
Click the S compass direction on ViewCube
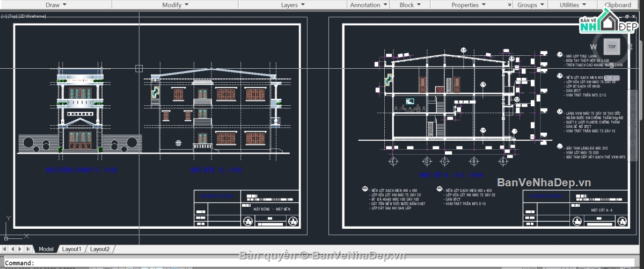611,65
